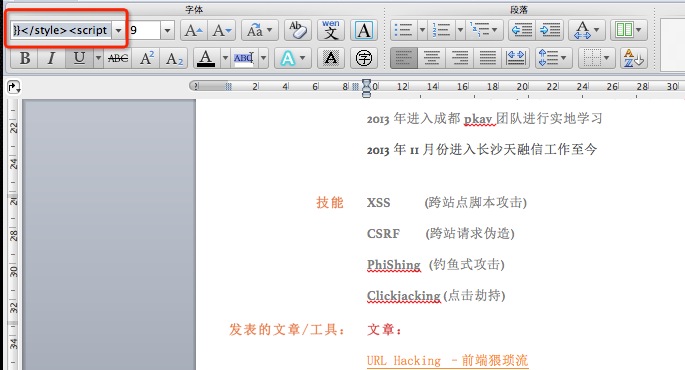This screenshot has width=685, height=370.
Task: Open numbered list style dropdown
Action: 460,30
